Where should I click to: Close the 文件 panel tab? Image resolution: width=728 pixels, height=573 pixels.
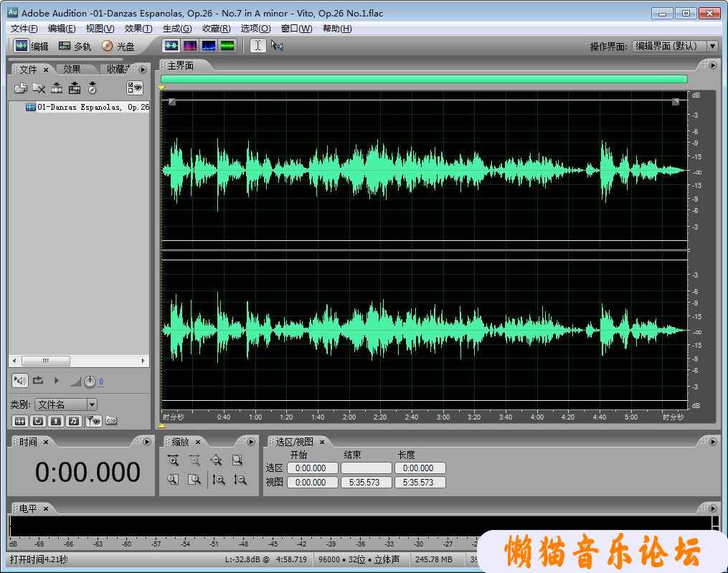coord(46,70)
